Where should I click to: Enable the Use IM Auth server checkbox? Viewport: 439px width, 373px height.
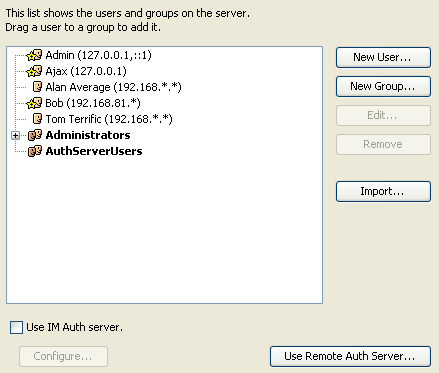pos(16,327)
